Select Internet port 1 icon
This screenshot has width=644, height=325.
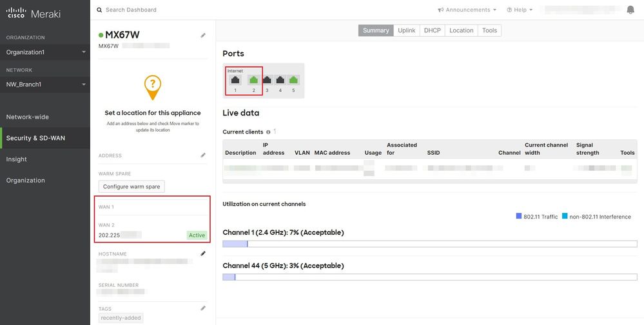236,81
